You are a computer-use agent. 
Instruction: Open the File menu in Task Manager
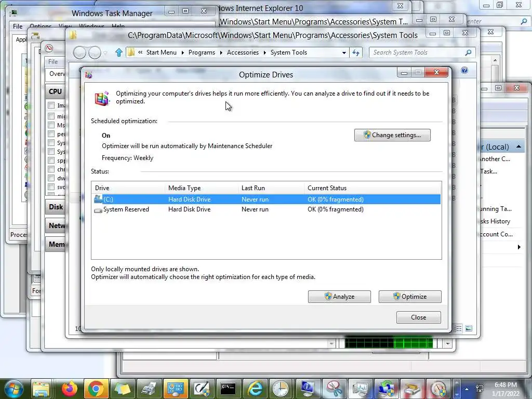pyautogui.click(x=18, y=26)
